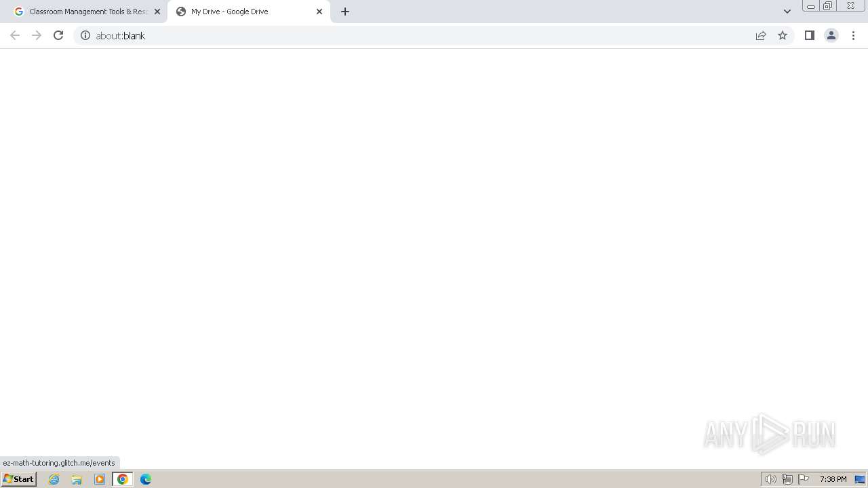Image resolution: width=868 pixels, height=488 pixels.
Task: Open network status tray icon
Action: pyautogui.click(x=787, y=479)
